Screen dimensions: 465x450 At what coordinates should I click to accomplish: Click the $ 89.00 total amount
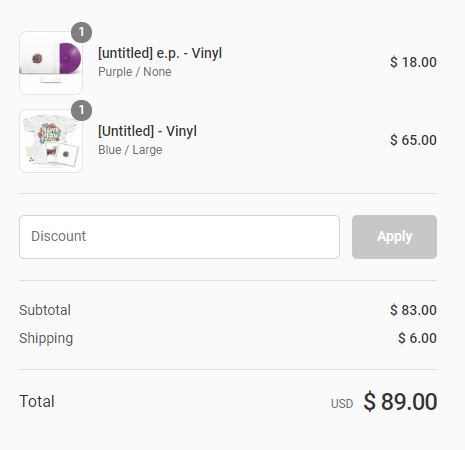pyautogui.click(x=400, y=402)
